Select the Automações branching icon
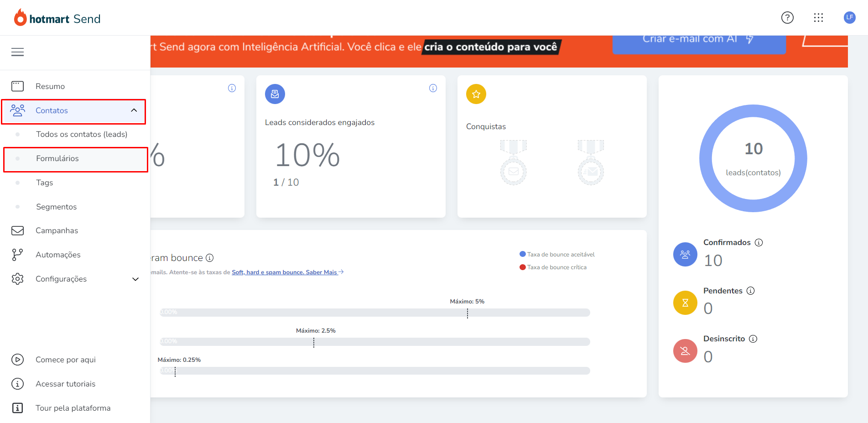 (x=17, y=254)
